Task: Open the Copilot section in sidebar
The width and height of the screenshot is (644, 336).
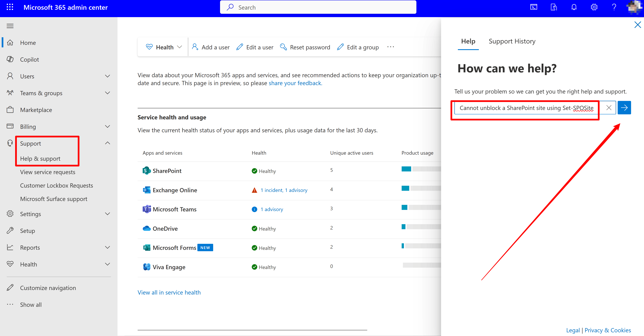Action: pyautogui.click(x=30, y=59)
